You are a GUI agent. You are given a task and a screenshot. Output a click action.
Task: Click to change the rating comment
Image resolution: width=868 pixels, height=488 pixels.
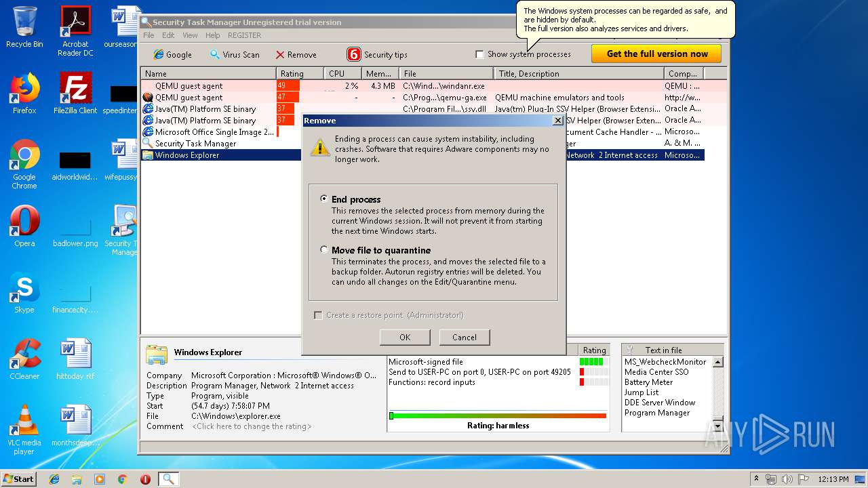tap(252, 426)
